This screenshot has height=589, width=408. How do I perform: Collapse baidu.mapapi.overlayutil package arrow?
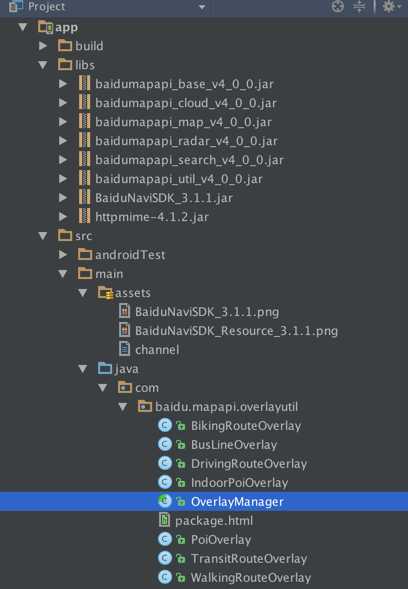click(x=122, y=406)
